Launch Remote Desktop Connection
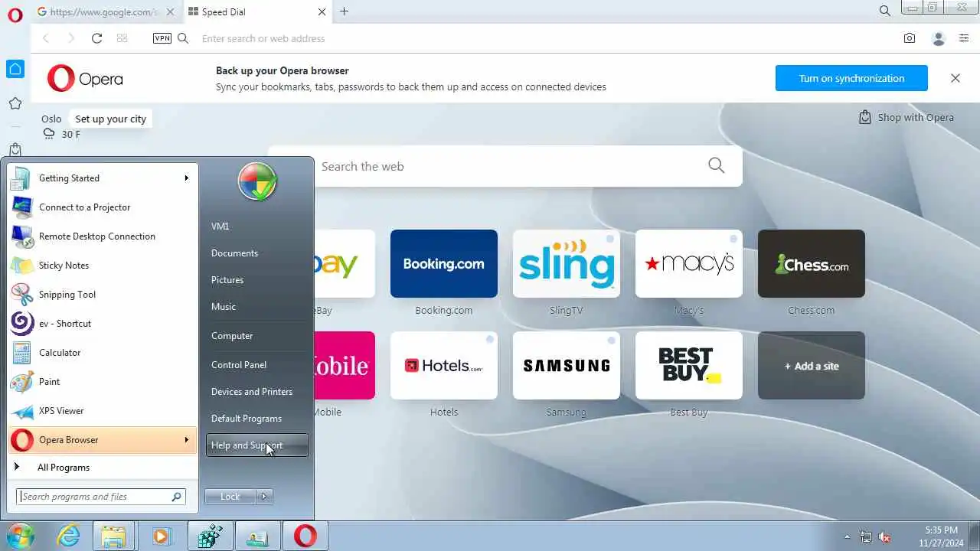The width and height of the screenshot is (980, 551). click(103, 236)
